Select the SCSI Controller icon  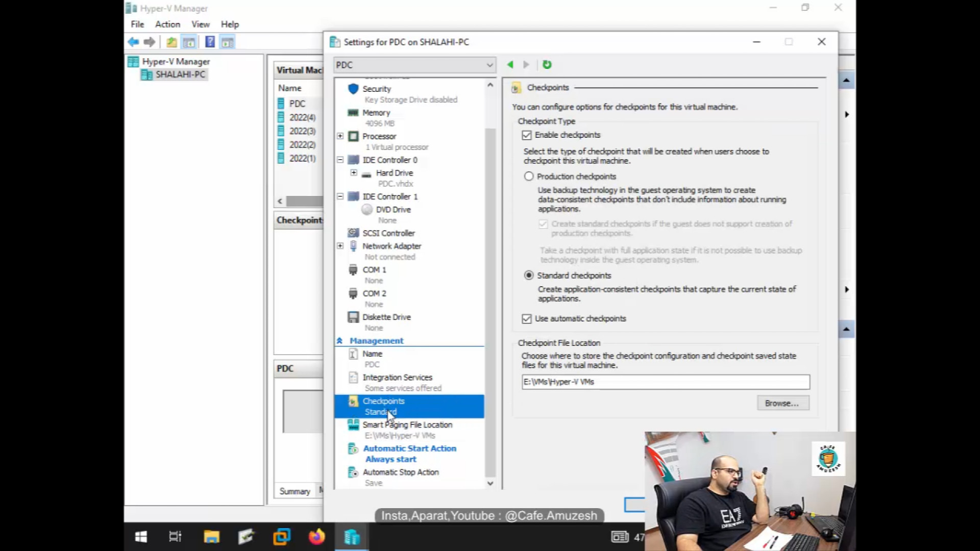353,233
